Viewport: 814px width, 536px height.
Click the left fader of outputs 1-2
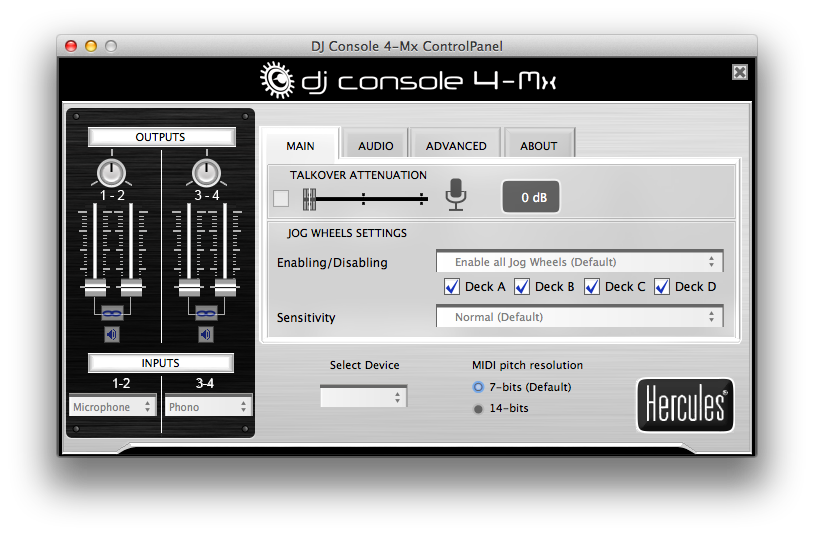[95, 287]
